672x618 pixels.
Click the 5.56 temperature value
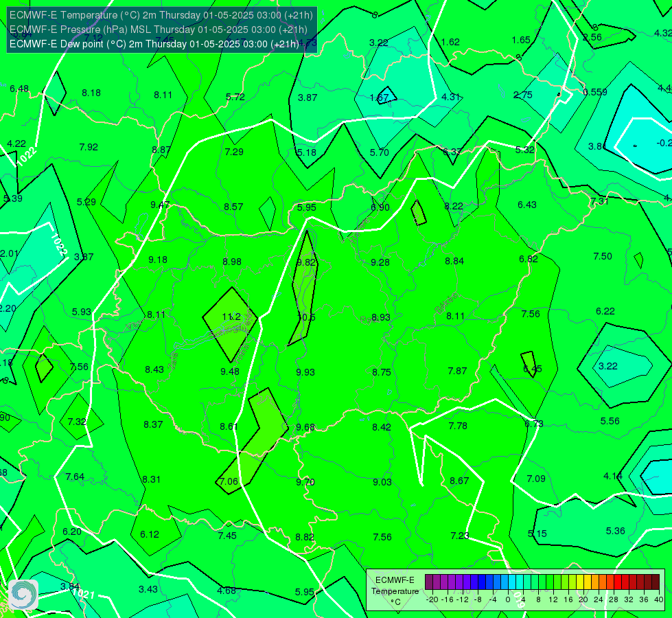click(610, 421)
